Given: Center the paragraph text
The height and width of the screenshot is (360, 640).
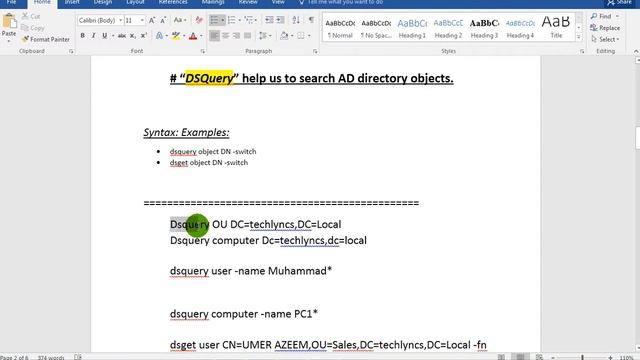Looking at the screenshot, I should point(225,36).
